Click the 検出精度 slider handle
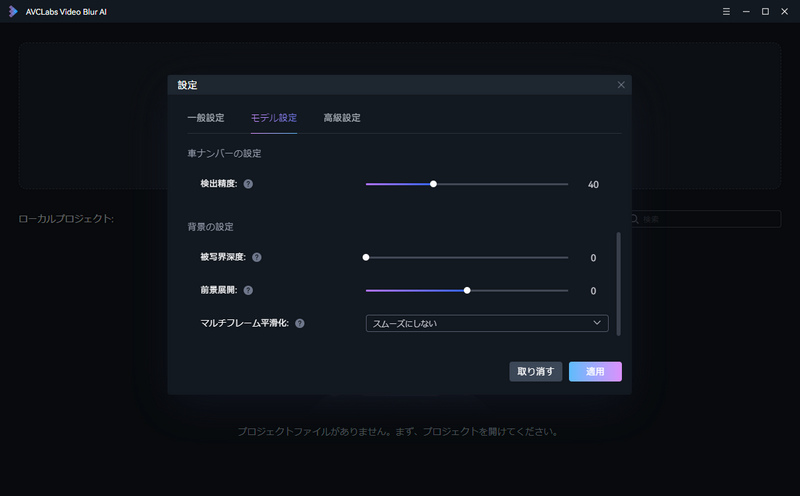Image resolution: width=800 pixels, height=496 pixels. (433, 184)
